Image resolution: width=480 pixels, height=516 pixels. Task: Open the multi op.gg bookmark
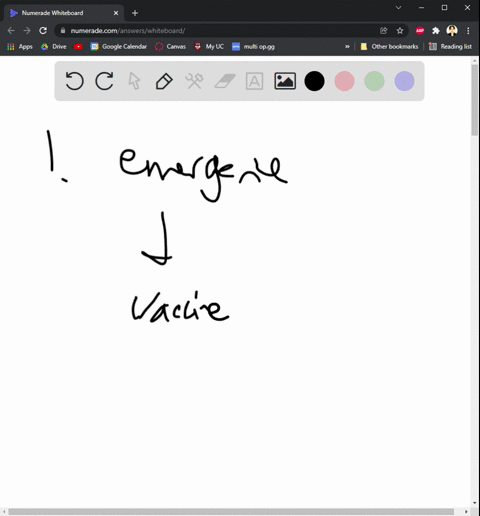click(x=253, y=47)
